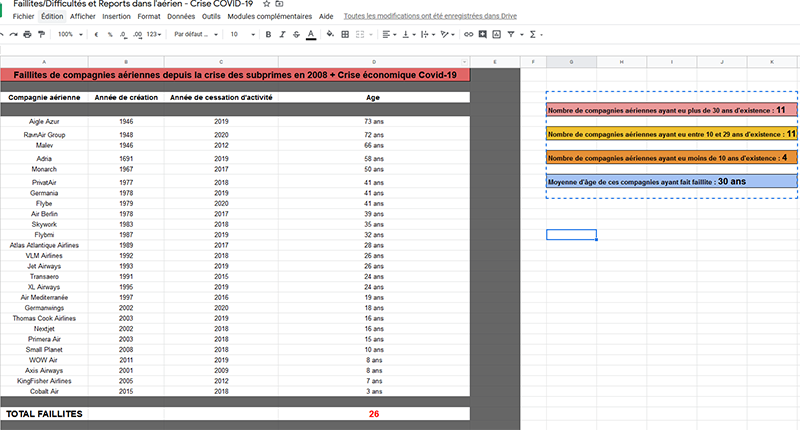Open the Insertion menu
This screenshot has height=430, width=800.
pyautogui.click(x=116, y=16)
